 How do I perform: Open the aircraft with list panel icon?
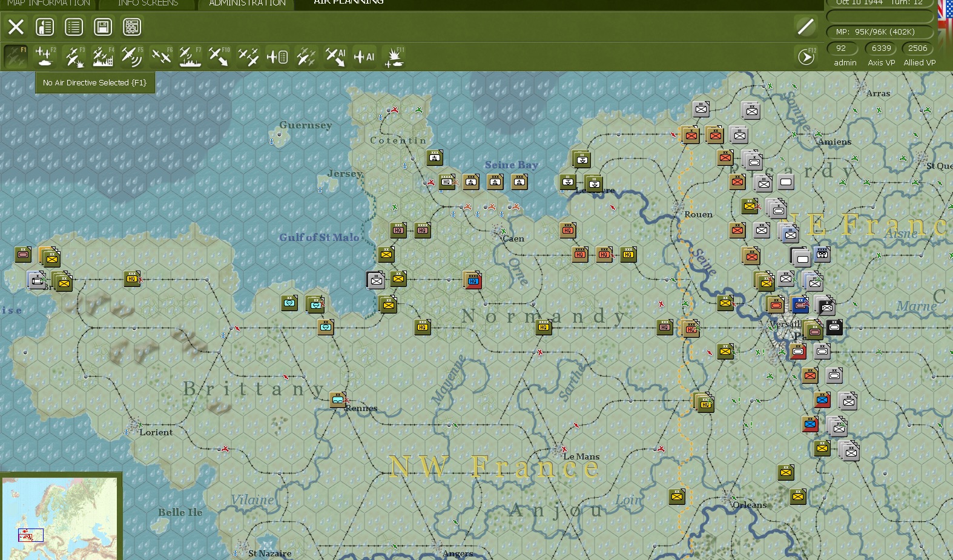tap(277, 56)
